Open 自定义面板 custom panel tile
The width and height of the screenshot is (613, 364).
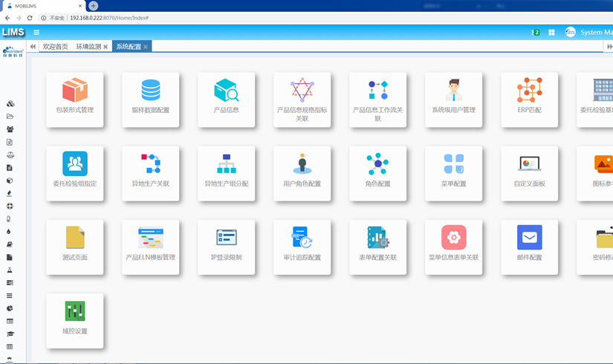tap(529, 174)
